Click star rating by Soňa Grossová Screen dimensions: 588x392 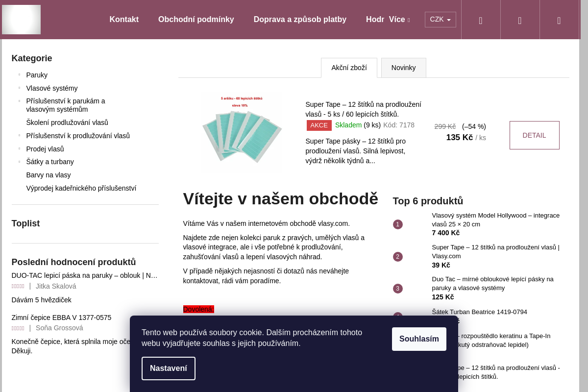click(18, 328)
